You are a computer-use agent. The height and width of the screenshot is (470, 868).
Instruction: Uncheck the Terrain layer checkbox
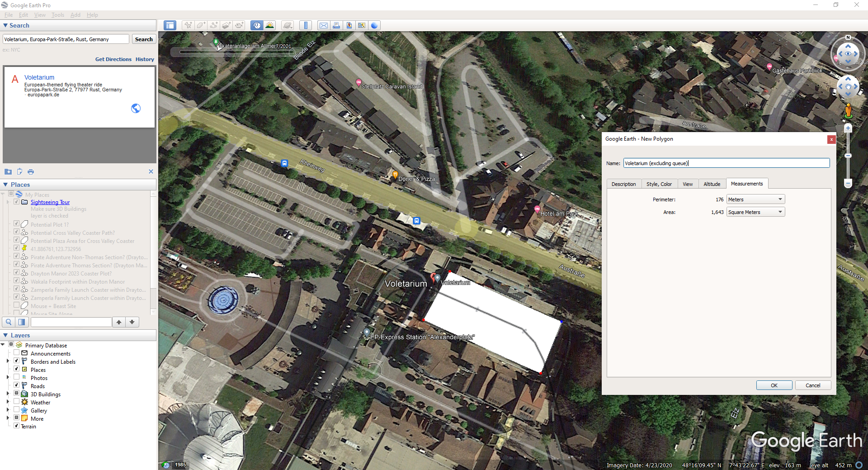pos(16,426)
